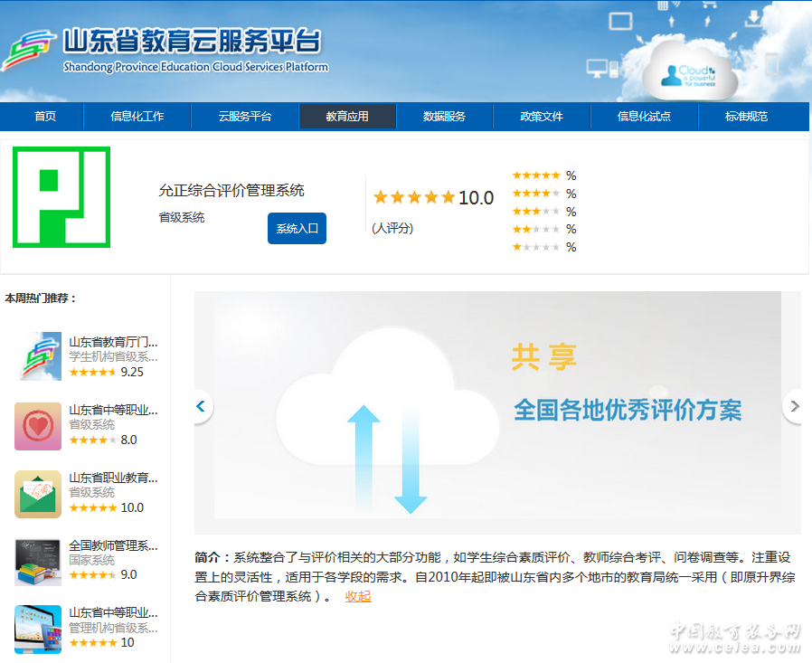The height and width of the screenshot is (663, 812).
Task: Go to previous carousel slide
Action: point(201,407)
